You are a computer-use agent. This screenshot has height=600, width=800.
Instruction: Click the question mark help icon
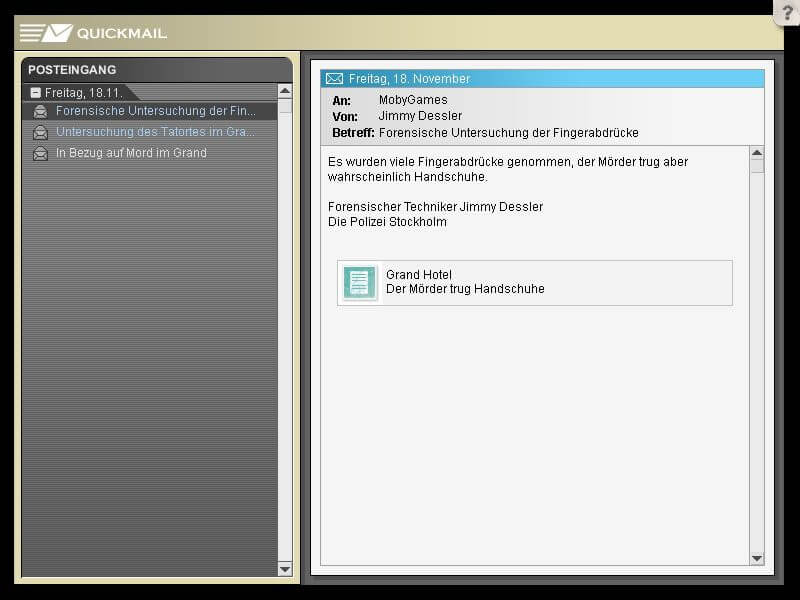click(x=787, y=11)
